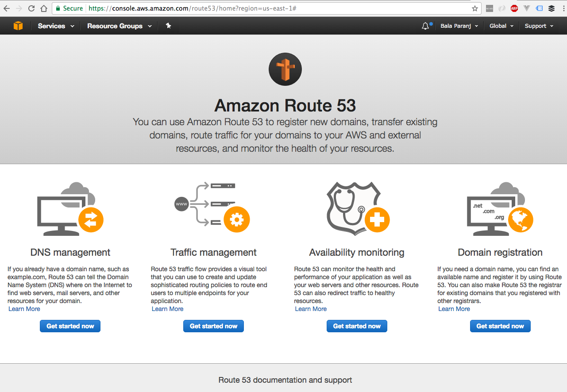Reload the Route 53 console page

31,8
